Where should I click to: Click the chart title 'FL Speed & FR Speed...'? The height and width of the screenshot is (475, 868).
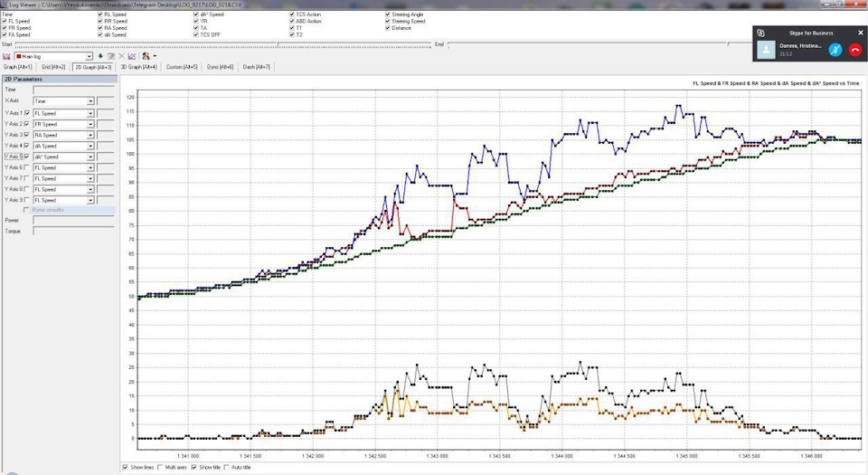point(776,83)
